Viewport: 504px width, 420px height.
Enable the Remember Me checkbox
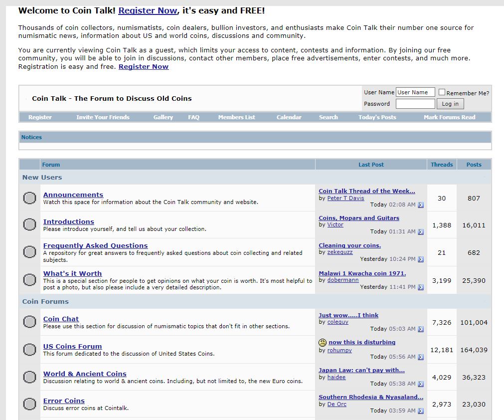point(442,92)
